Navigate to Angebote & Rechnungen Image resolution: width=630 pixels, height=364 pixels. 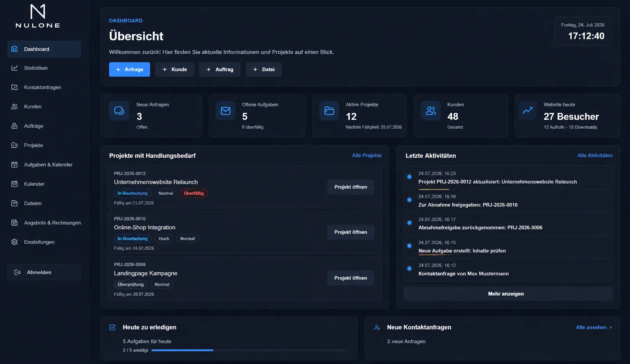point(44,223)
